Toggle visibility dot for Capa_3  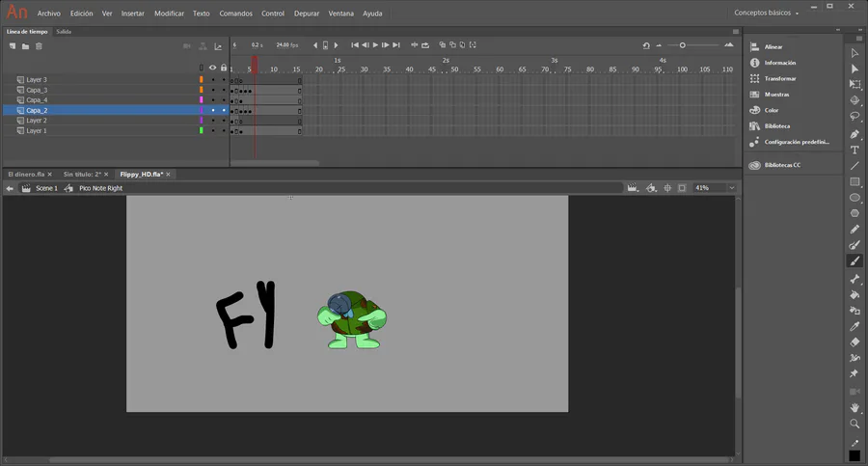coord(212,90)
